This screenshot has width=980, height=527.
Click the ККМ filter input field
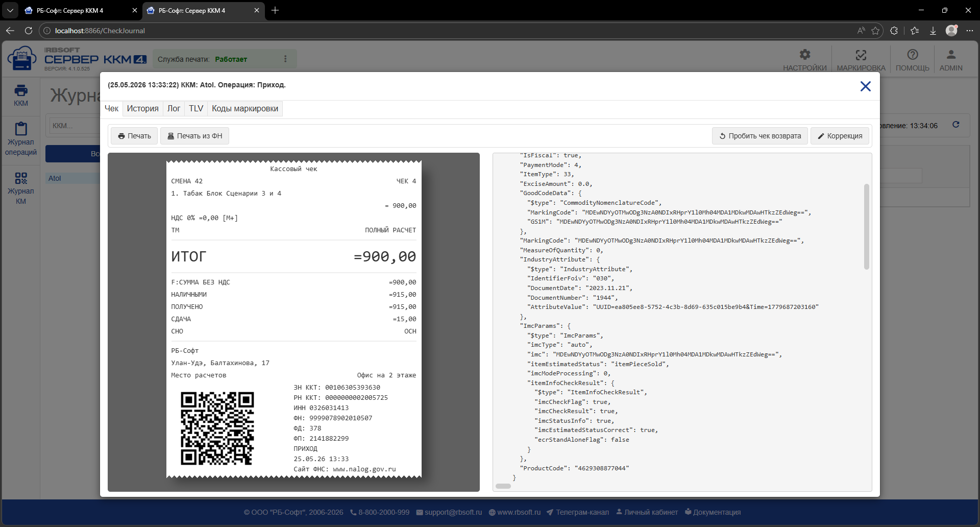(x=75, y=126)
